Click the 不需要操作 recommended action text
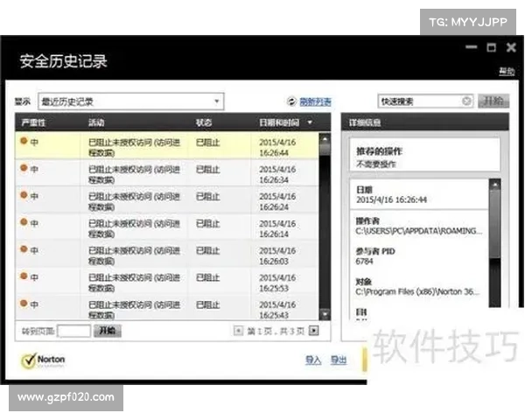This screenshot has height=420, width=525. pos(376,164)
